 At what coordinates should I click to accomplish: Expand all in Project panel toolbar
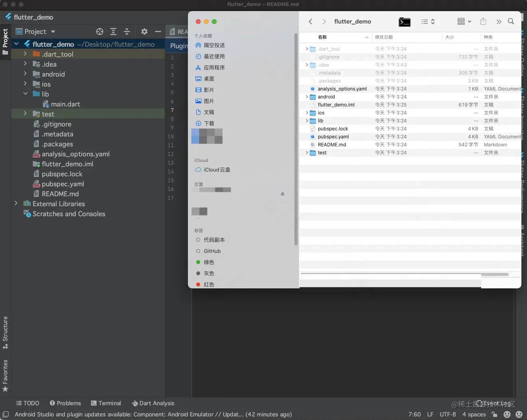point(113,32)
